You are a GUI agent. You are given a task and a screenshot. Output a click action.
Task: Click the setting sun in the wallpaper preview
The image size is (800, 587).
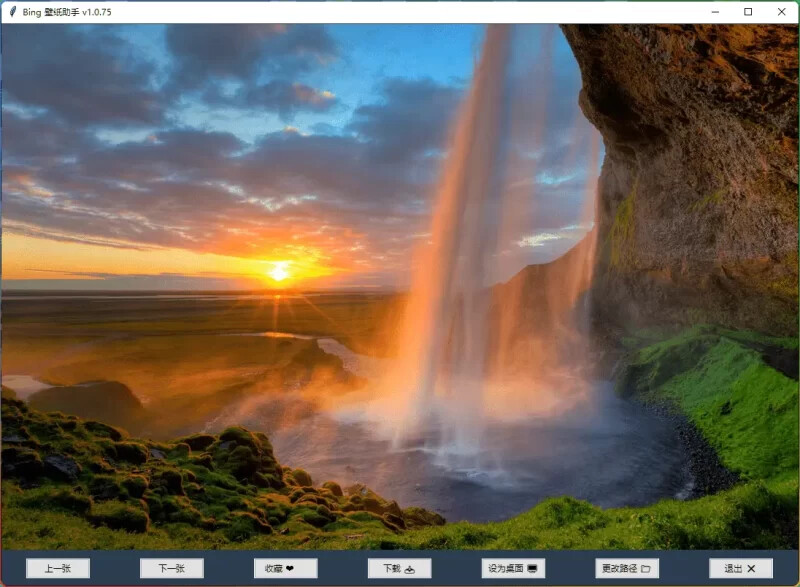coord(279,272)
